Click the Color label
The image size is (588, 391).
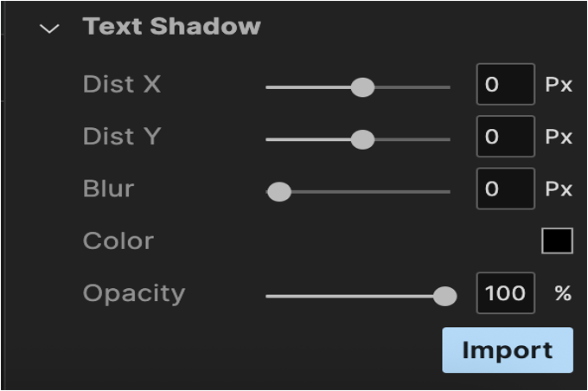tap(118, 241)
